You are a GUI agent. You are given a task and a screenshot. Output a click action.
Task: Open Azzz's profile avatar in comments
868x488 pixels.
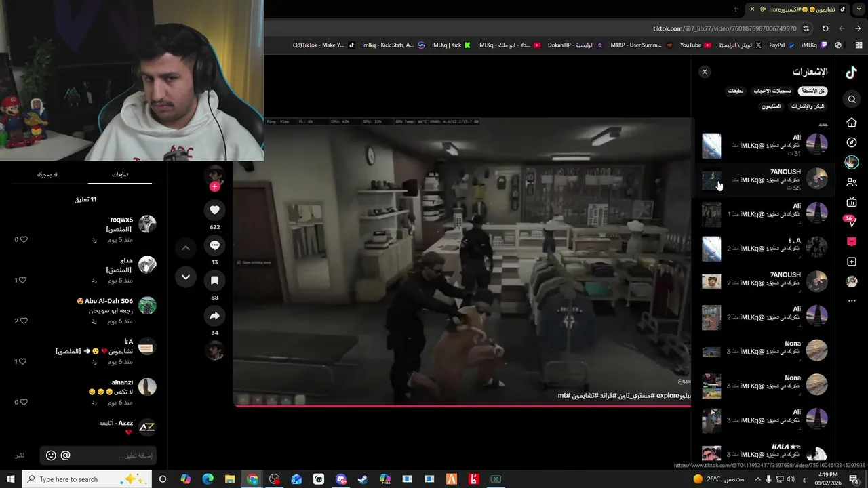coord(147,428)
